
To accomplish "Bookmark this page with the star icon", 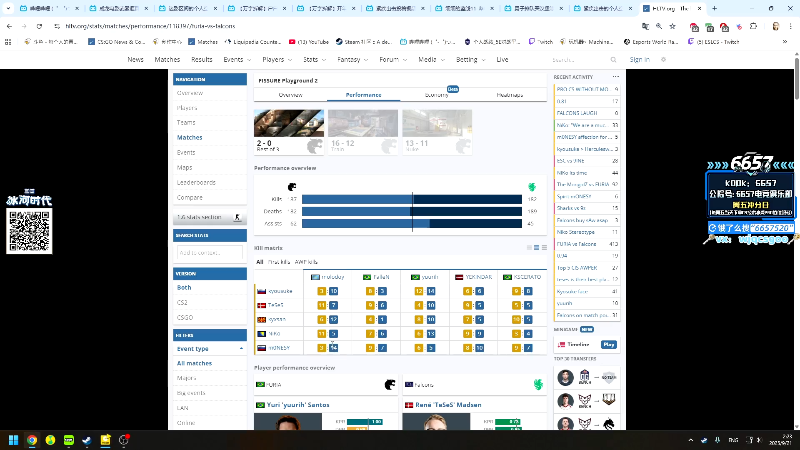I will pos(672,26).
